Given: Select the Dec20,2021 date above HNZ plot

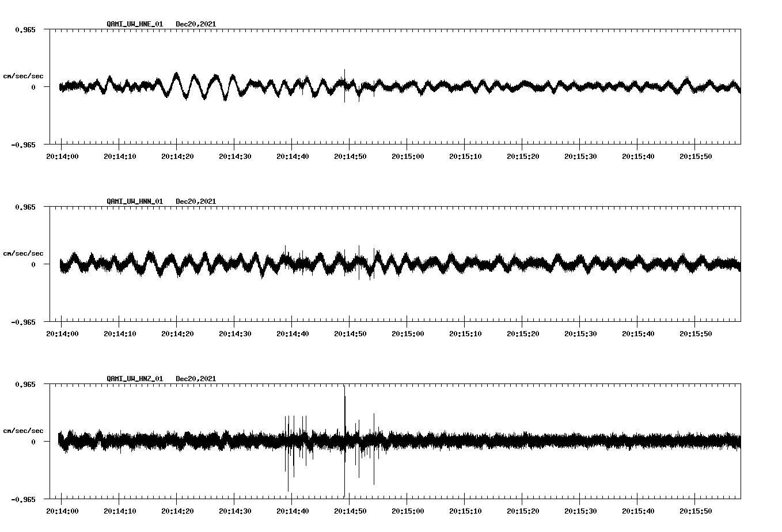Looking at the screenshot, I should tap(196, 379).
